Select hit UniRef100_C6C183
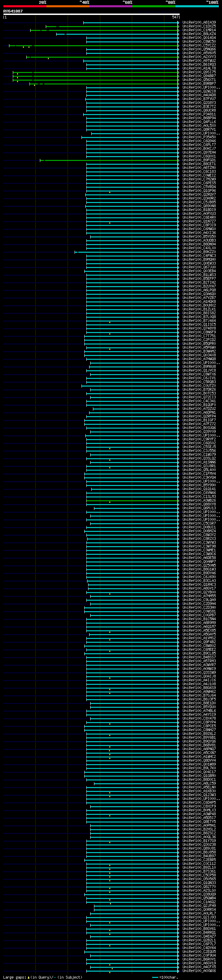 [199, 172]
